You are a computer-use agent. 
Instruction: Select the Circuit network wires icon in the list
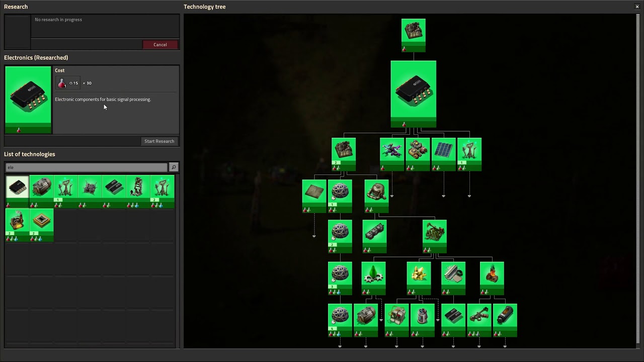(90, 191)
